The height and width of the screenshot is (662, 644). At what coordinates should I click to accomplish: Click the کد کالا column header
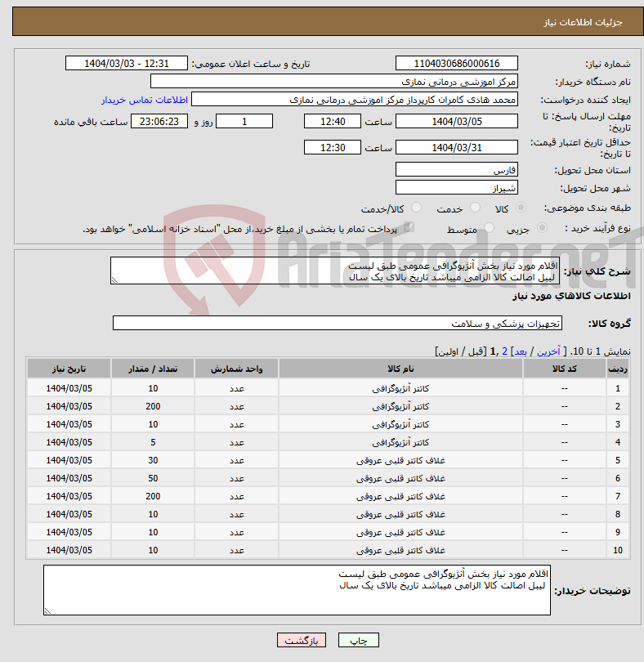565,369
